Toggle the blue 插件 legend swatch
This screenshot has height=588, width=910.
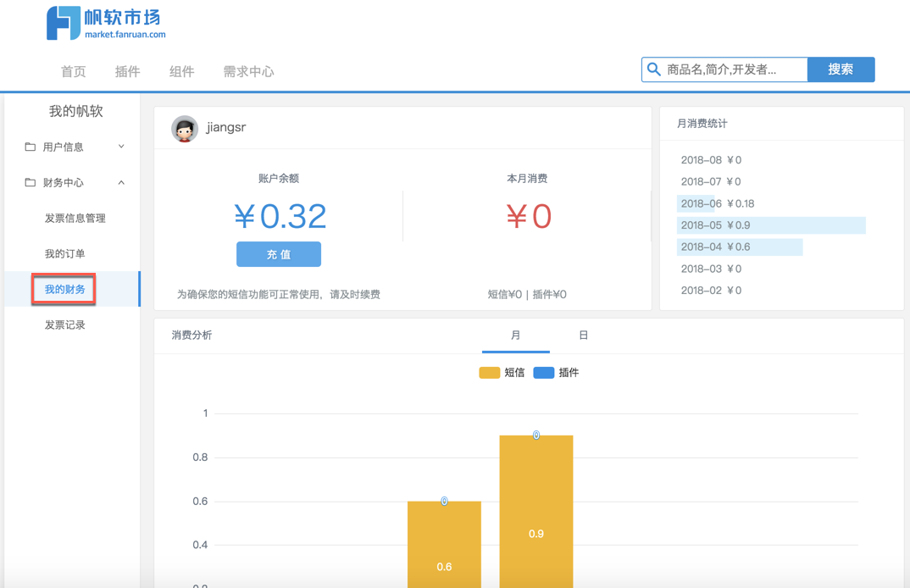point(544,373)
